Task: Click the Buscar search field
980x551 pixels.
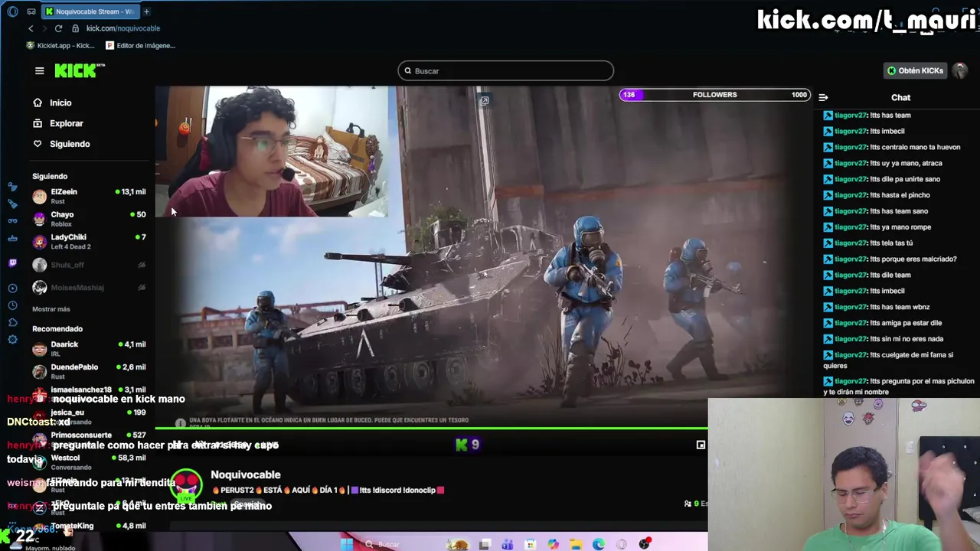Action: pyautogui.click(x=505, y=71)
